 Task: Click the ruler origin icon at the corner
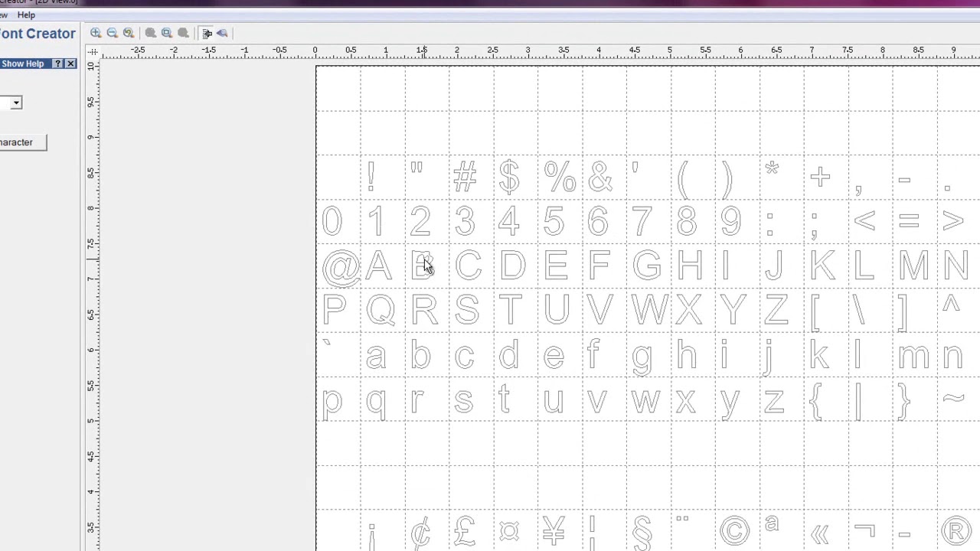coord(93,51)
